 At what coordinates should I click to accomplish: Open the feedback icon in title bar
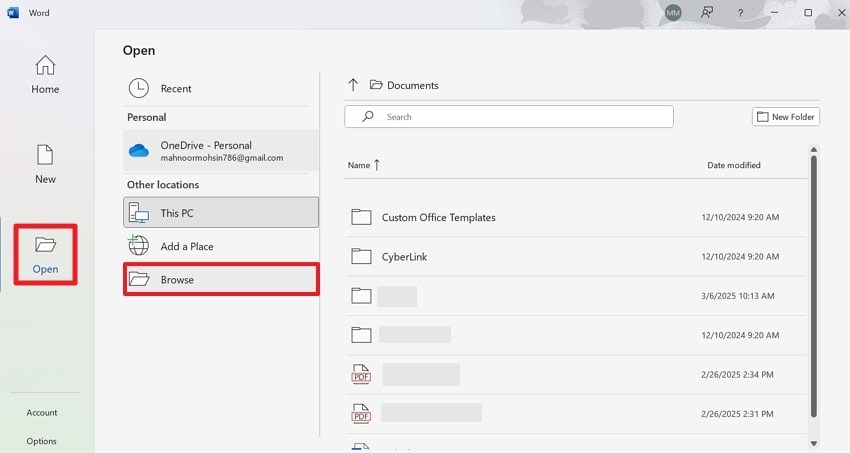[x=708, y=13]
